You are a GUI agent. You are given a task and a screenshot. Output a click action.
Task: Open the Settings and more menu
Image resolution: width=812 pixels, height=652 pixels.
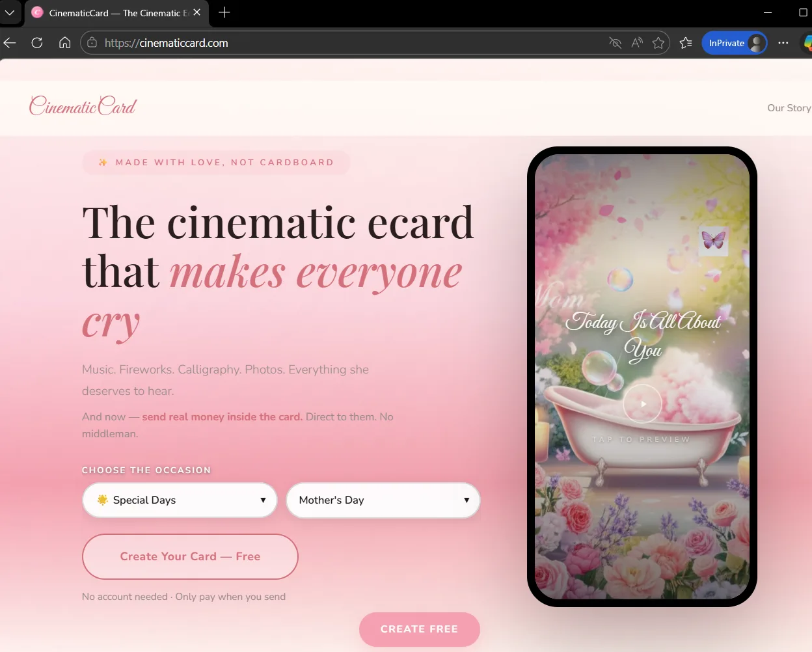783,42
